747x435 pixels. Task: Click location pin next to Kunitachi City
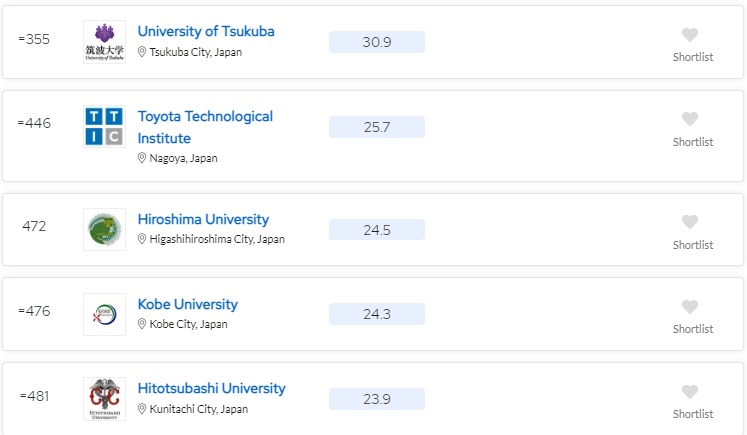[x=141, y=409]
